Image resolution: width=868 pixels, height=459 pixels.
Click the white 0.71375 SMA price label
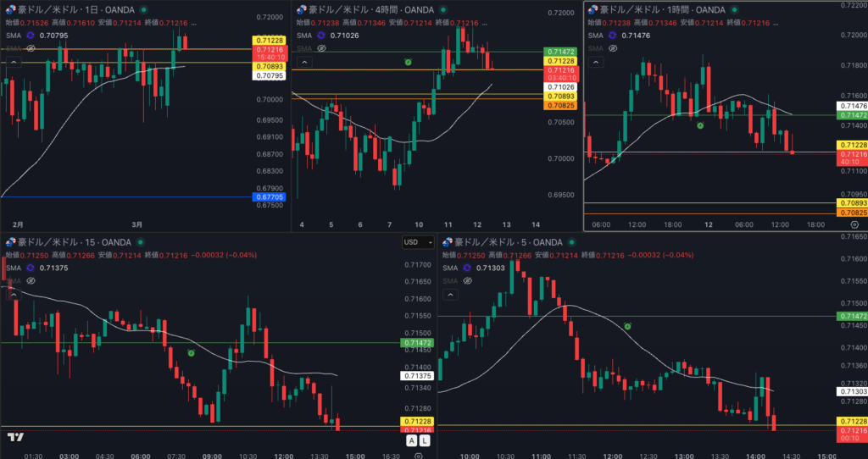[x=416, y=376]
